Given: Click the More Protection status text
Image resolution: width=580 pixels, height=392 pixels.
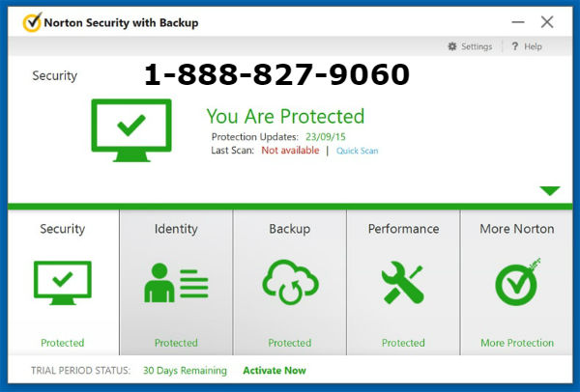Looking at the screenshot, I should click(517, 343).
